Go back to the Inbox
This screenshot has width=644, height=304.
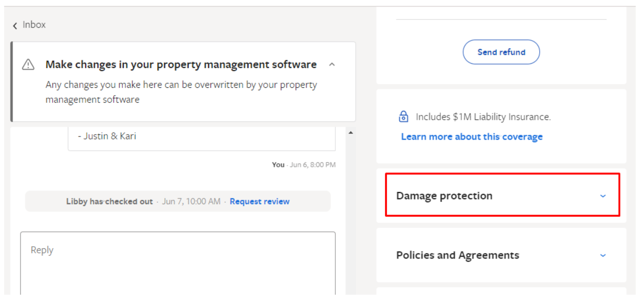[x=34, y=25]
